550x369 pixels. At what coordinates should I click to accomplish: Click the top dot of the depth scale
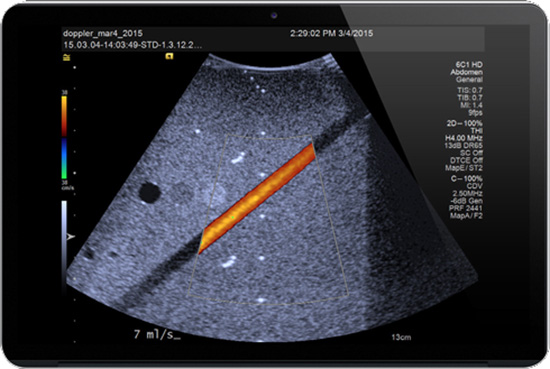pos(74,67)
